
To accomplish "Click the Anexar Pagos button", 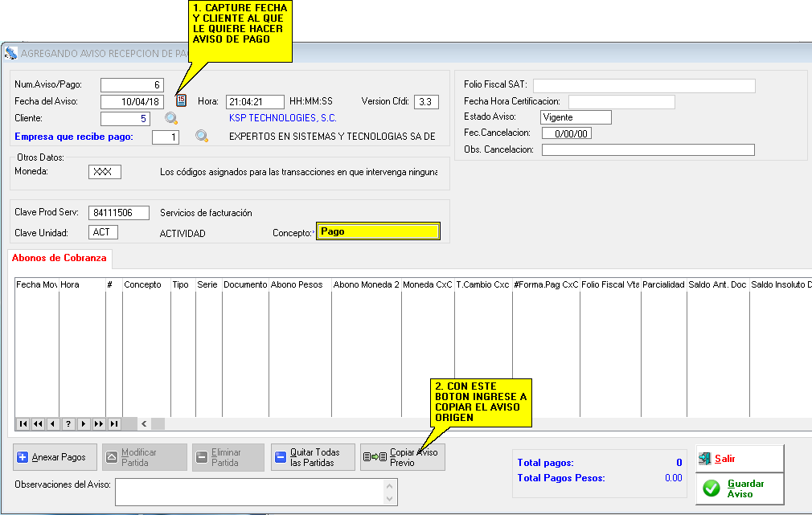I will tap(55, 457).
